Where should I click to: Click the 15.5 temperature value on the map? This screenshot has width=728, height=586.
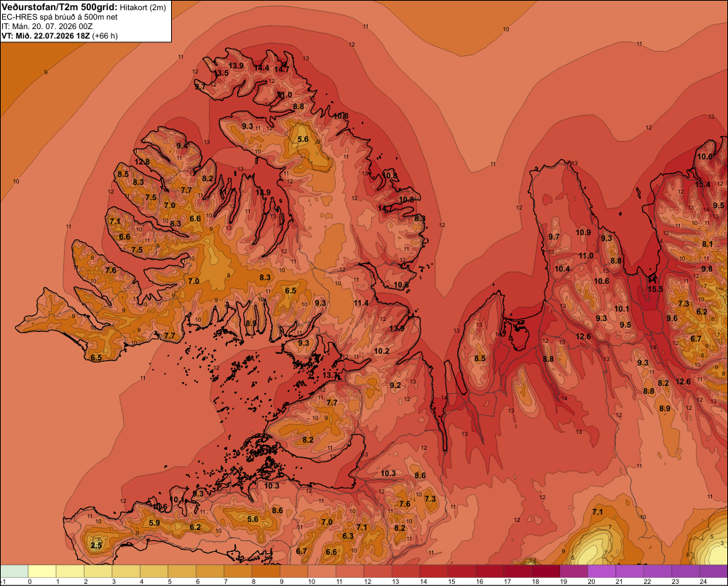click(655, 289)
